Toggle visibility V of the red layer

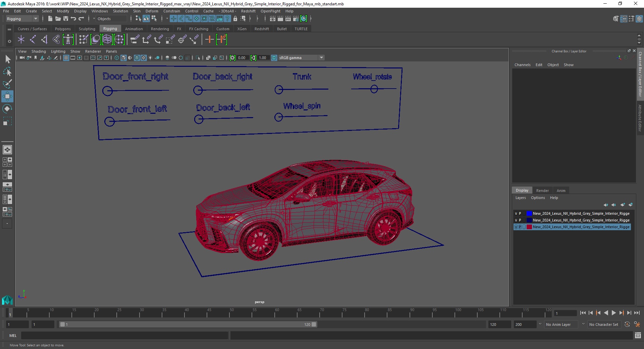click(x=516, y=227)
